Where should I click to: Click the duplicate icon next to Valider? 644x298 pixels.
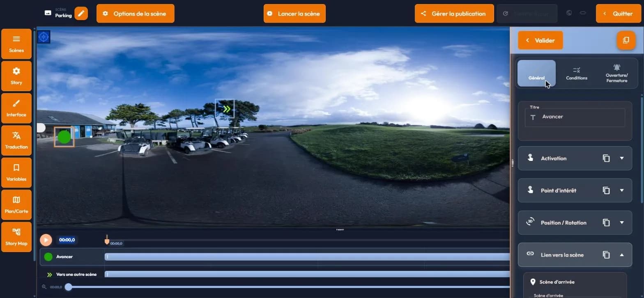626,40
